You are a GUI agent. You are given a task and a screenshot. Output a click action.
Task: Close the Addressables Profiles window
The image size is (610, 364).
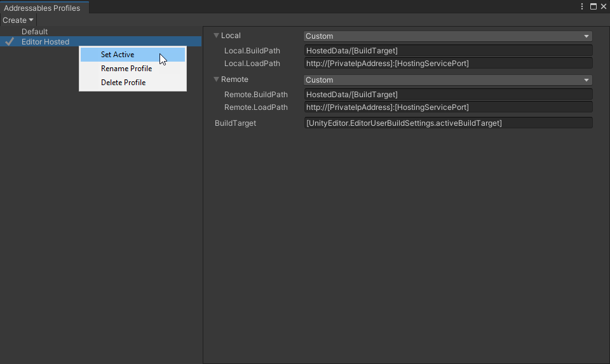pos(603,6)
